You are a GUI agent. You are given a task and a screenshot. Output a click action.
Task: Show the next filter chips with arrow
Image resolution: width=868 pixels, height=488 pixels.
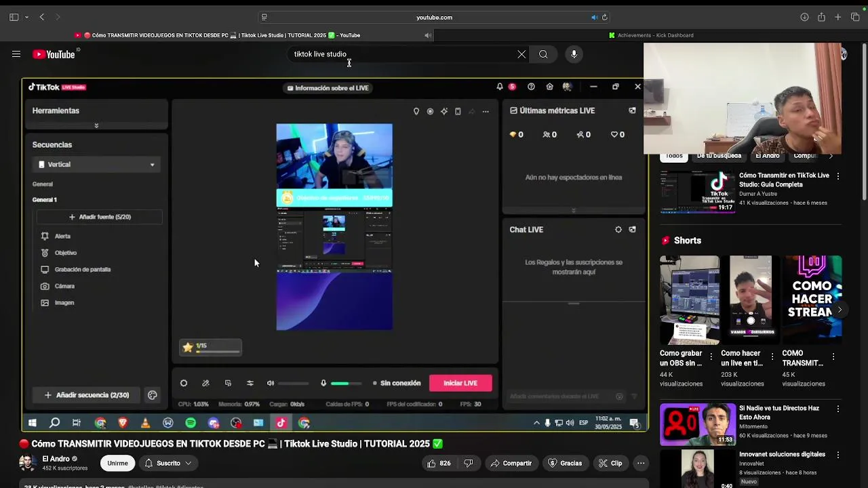(831, 156)
